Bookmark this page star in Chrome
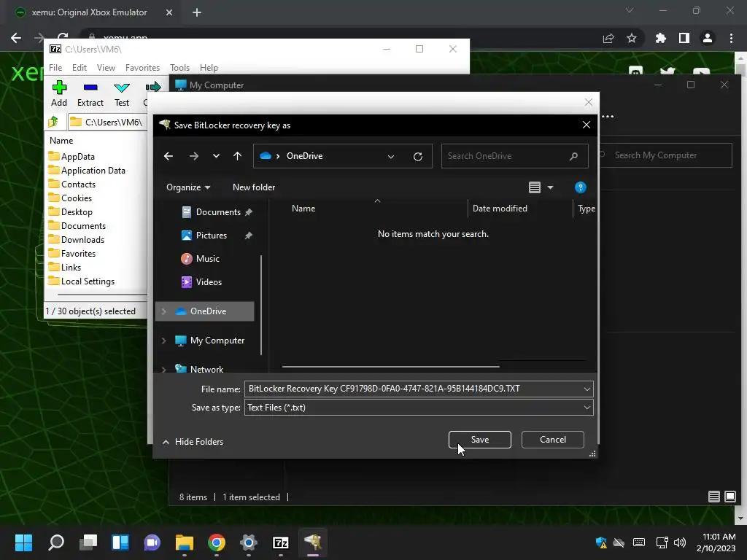 click(x=632, y=38)
